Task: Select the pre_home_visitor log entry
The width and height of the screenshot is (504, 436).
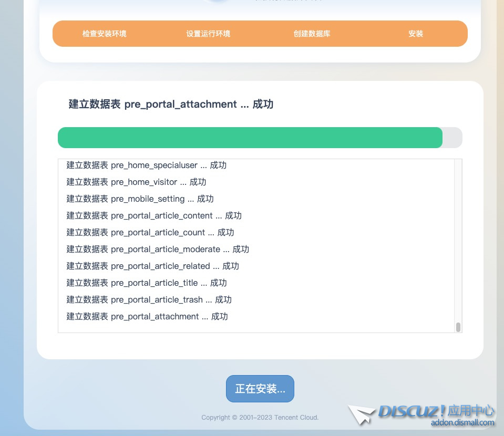Action: point(136,182)
